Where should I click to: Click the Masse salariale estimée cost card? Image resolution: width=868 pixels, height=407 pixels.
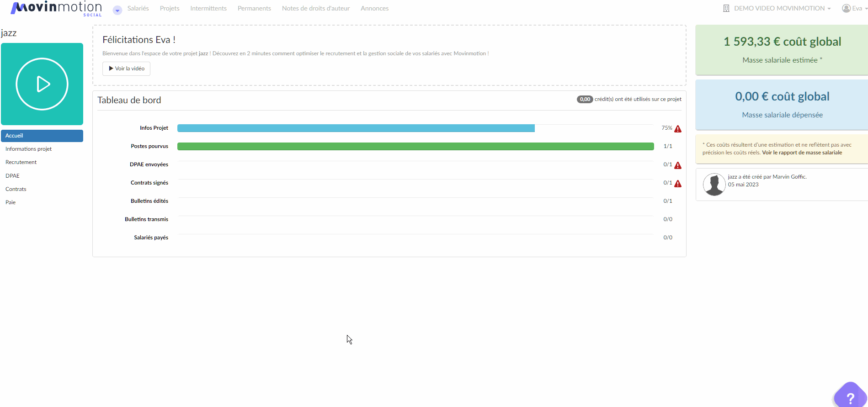(x=782, y=50)
